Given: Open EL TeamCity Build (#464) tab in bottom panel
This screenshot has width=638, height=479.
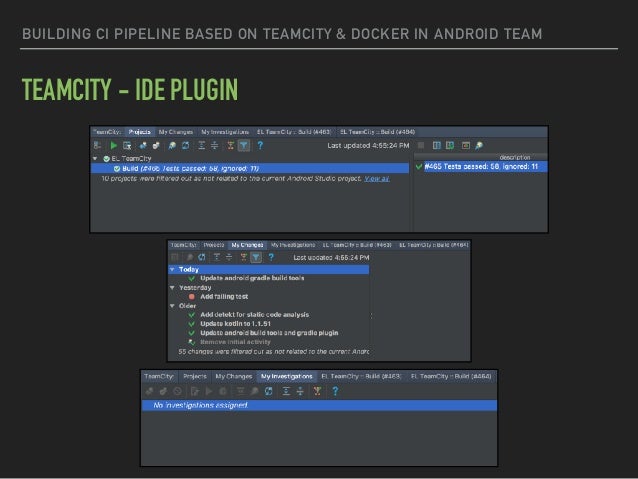Looking at the screenshot, I should pyautogui.click(x=451, y=376).
